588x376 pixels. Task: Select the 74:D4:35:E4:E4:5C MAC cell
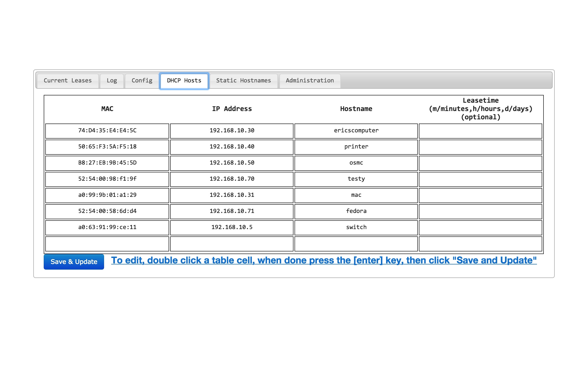(x=107, y=131)
